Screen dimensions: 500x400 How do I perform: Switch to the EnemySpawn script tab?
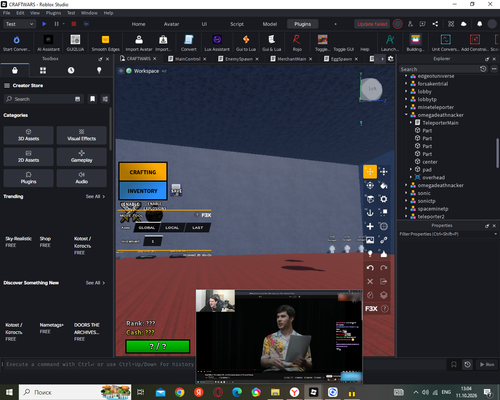coord(239,59)
